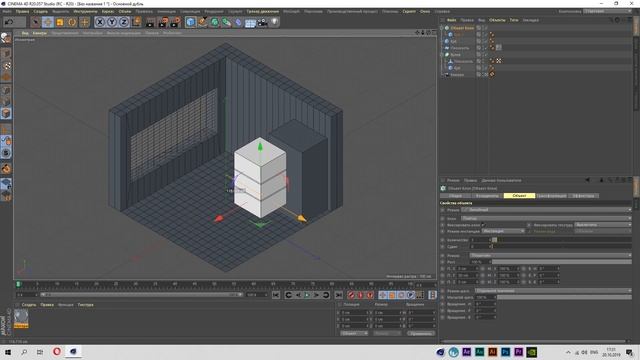Enable the Фиксировать клон checkbox

(x=483, y=224)
